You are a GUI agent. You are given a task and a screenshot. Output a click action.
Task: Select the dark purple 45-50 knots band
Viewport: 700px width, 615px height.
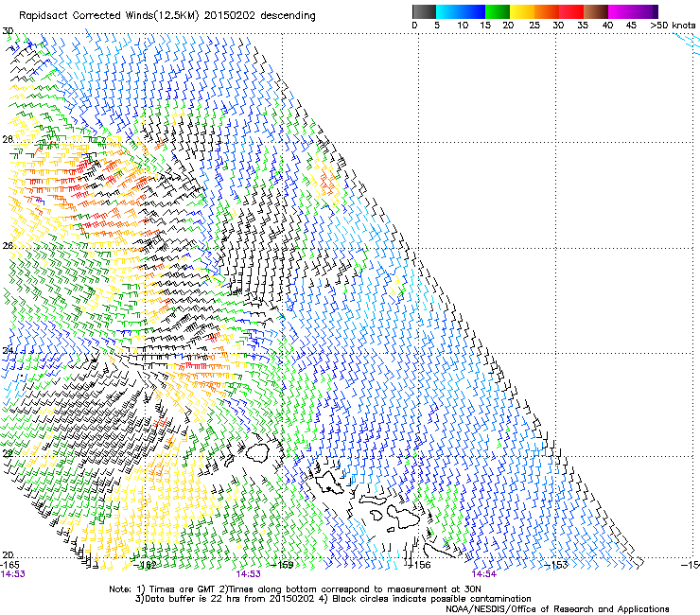645,11
